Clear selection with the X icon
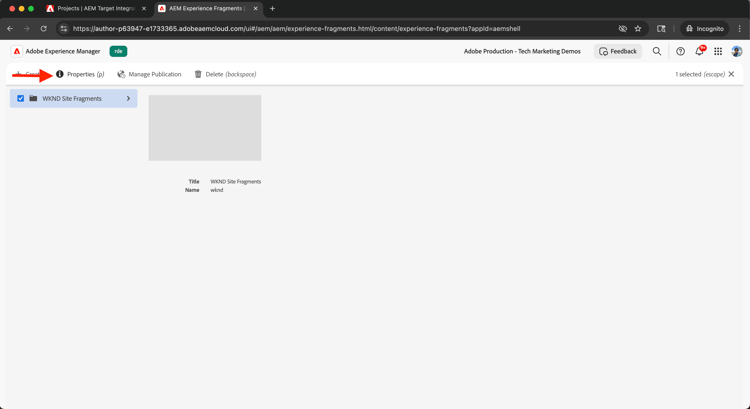 [731, 74]
